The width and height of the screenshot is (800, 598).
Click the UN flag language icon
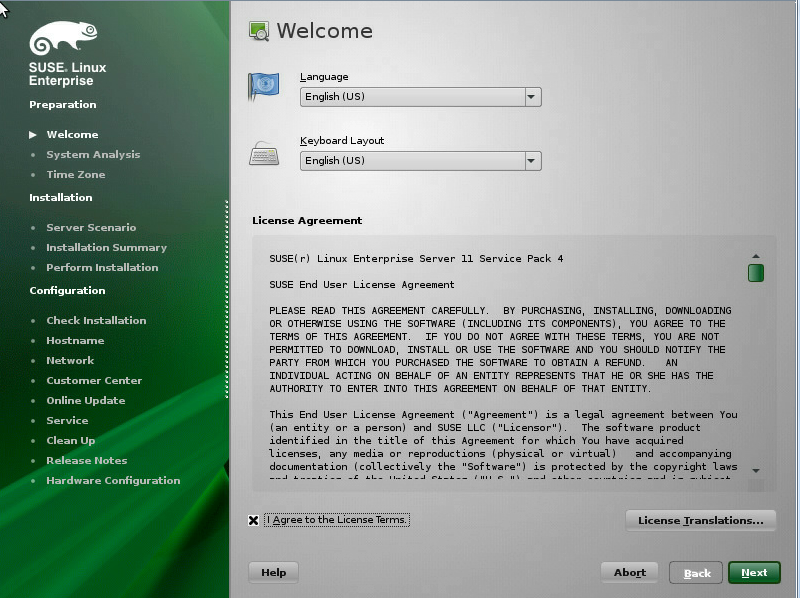click(264, 86)
